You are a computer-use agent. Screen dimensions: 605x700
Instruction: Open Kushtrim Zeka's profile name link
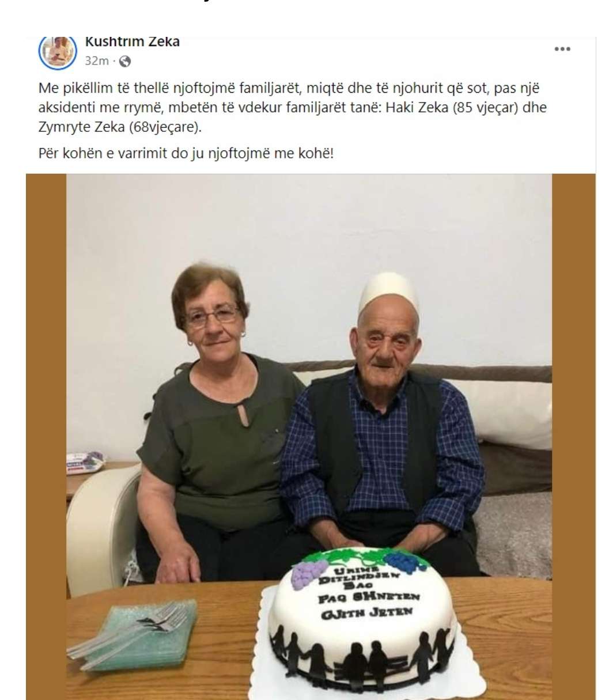coord(132,41)
